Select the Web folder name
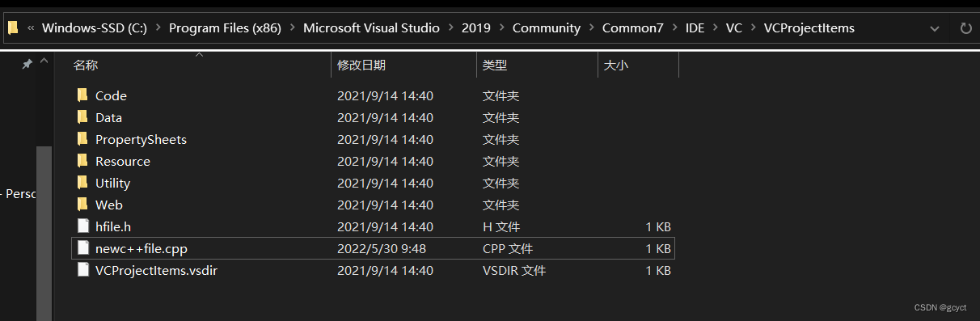Image resolution: width=980 pixels, height=321 pixels. [x=109, y=205]
